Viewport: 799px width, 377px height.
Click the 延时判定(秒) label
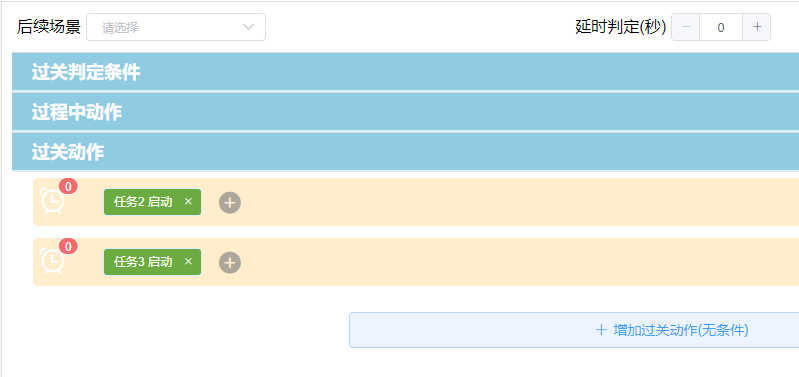click(x=621, y=27)
